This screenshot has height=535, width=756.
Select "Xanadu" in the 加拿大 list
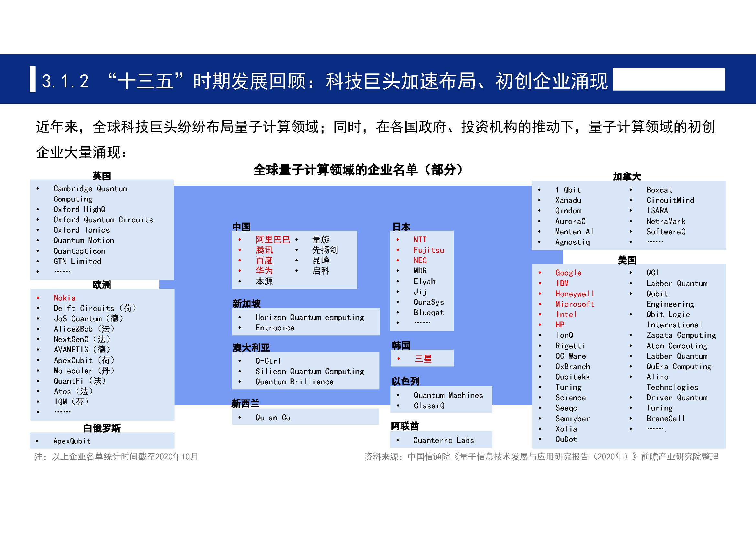568,200
